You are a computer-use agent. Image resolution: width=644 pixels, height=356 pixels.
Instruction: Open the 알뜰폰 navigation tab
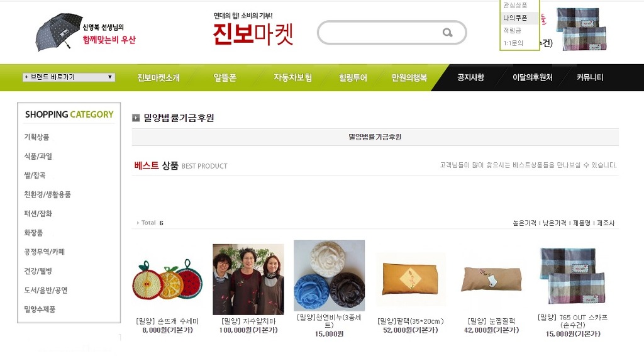click(x=225, y=77)
